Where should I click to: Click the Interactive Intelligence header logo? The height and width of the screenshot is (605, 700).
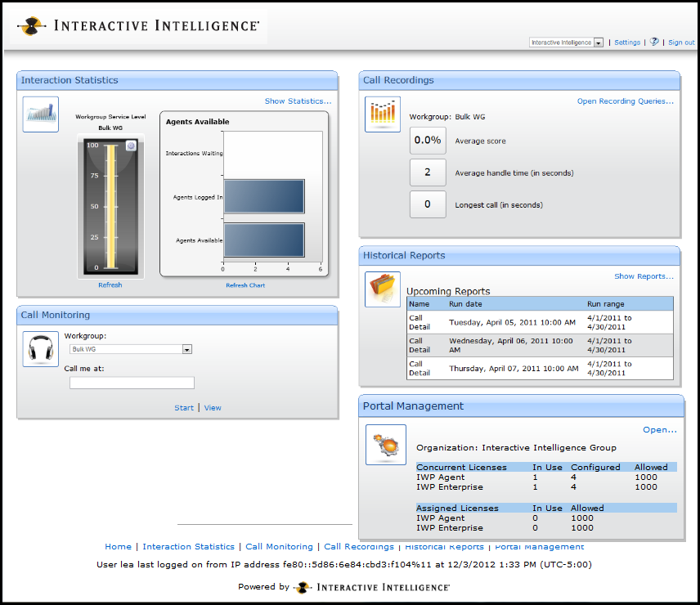[140, 25]
